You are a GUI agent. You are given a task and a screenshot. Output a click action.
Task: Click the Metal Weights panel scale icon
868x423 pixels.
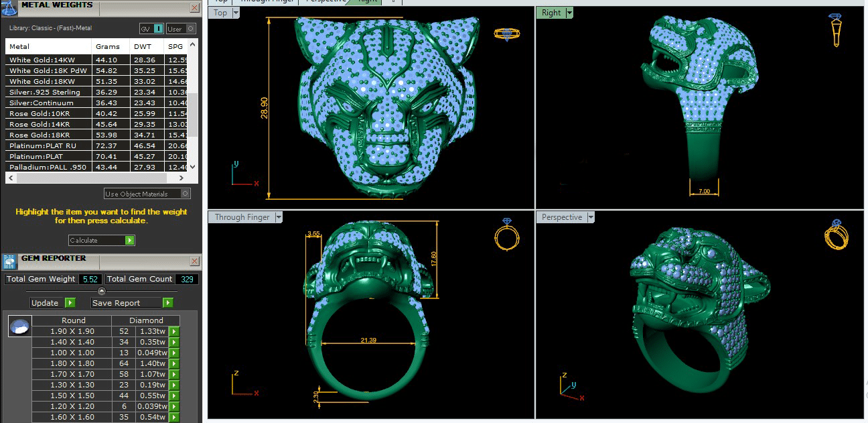coord(9,7)
